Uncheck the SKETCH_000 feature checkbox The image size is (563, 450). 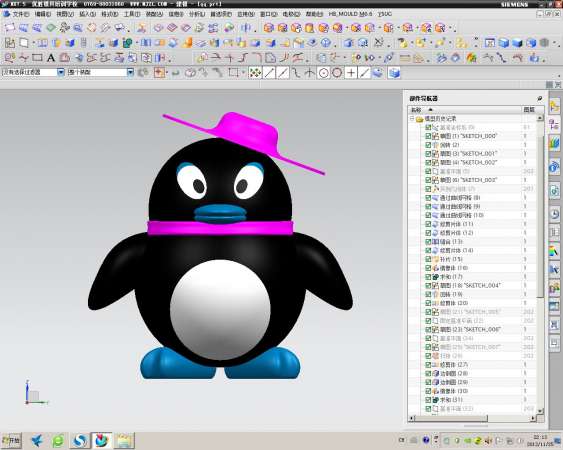pyautogui.click(x=428, y=136)
